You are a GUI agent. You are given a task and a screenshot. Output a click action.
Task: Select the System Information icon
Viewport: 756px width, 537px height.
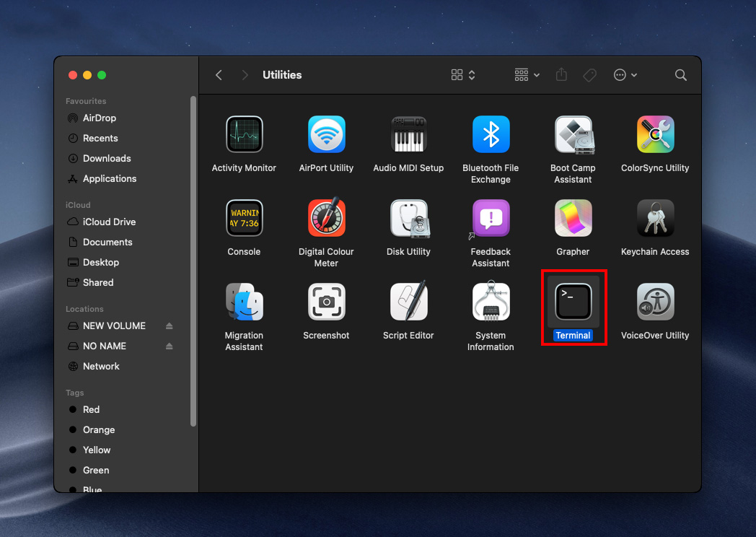coord(491,301)
